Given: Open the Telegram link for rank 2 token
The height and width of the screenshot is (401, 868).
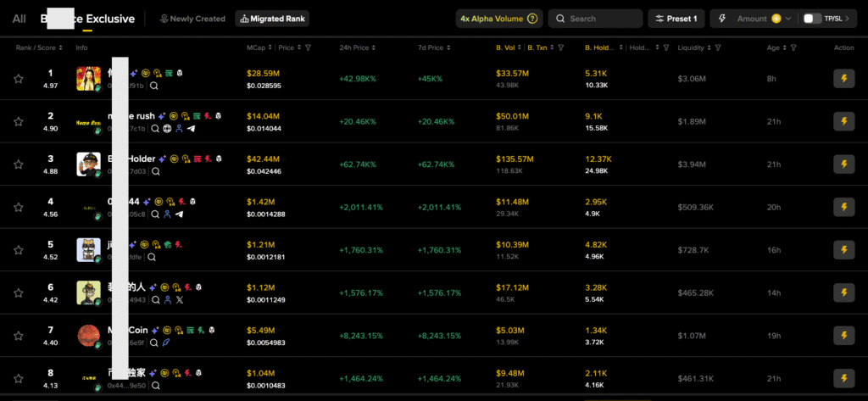Looking at the screenshot, I should (x=191, y=129).
